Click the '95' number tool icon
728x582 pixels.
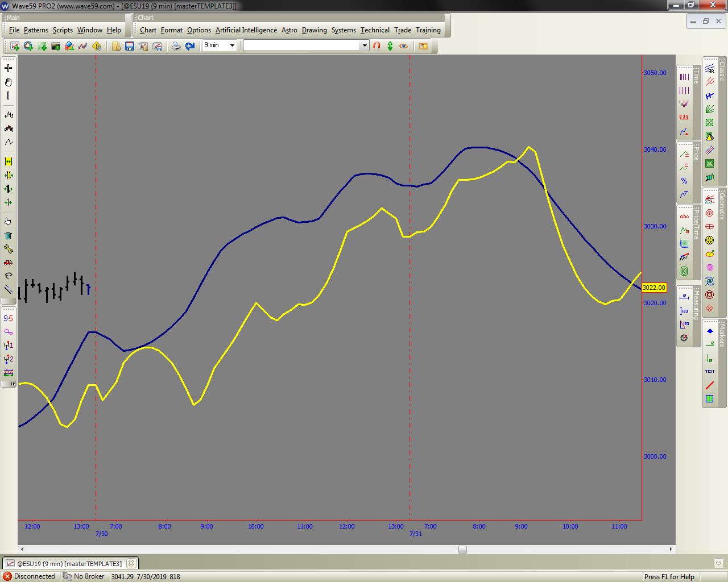click(9, 318)
